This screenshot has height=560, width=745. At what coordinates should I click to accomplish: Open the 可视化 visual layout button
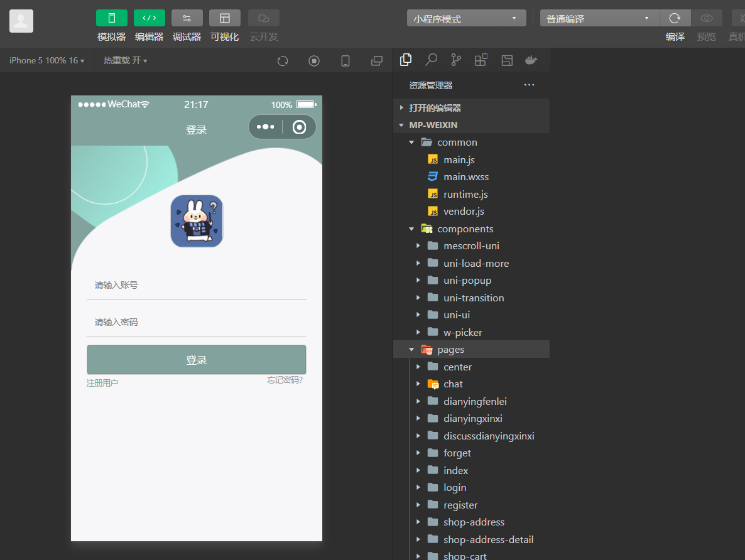click(x=225, y=18)
